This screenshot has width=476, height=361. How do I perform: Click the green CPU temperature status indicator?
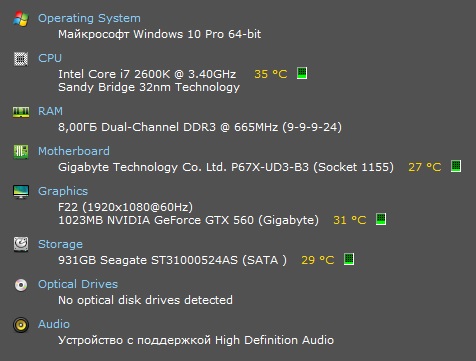pyautogui.click(x=302, y=73)
